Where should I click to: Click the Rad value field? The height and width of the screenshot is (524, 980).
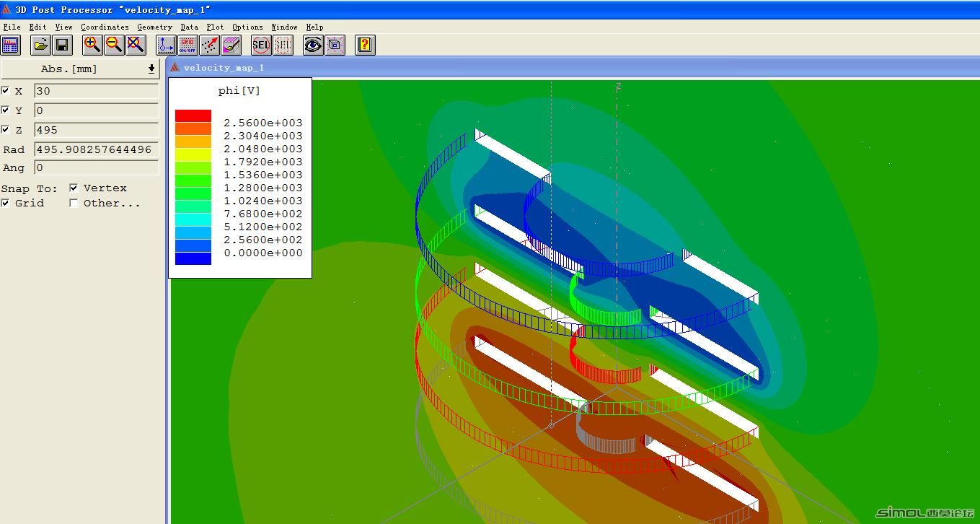[96, 149]
